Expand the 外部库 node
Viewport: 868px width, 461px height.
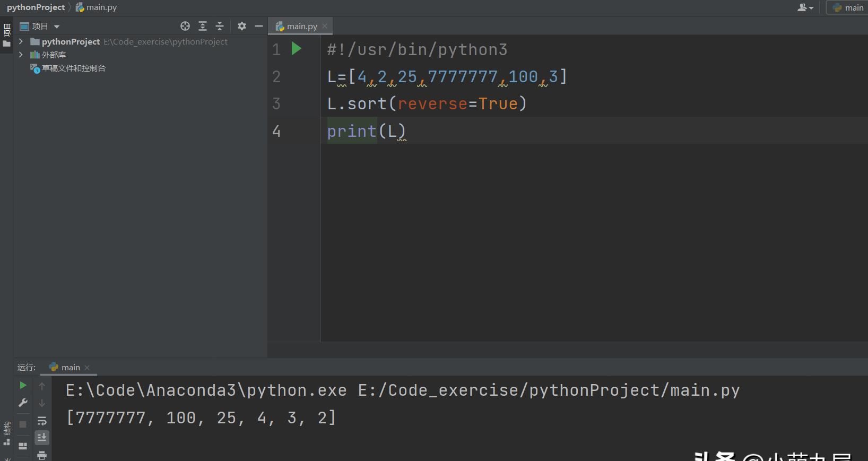pyautogui.click(x=21, y=55)
